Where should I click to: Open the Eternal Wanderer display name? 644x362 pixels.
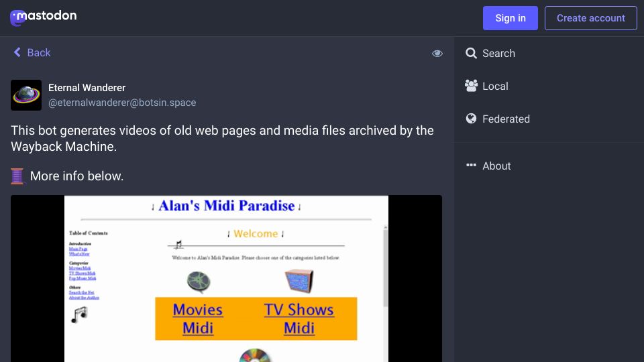[x=87, y=88]
